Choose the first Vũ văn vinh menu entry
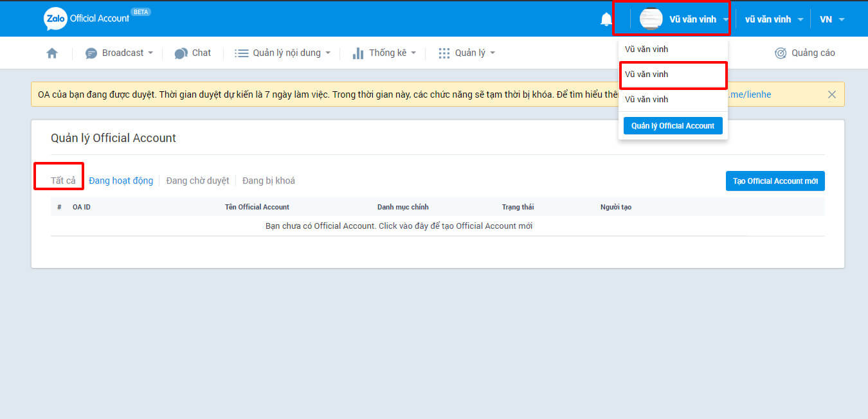 (x=646, y=49)
